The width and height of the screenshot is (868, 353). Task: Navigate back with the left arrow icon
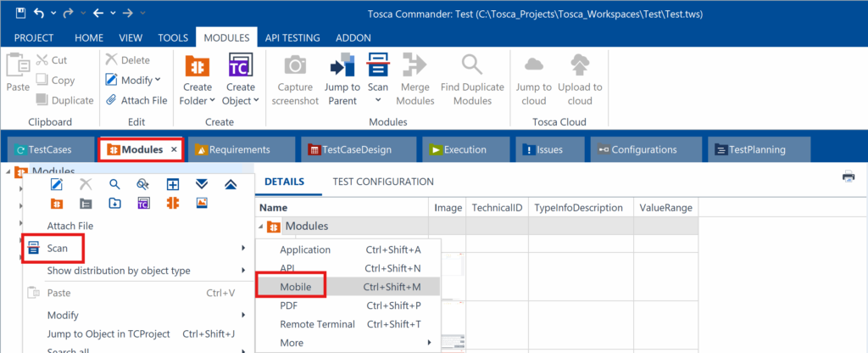(98, 12)
